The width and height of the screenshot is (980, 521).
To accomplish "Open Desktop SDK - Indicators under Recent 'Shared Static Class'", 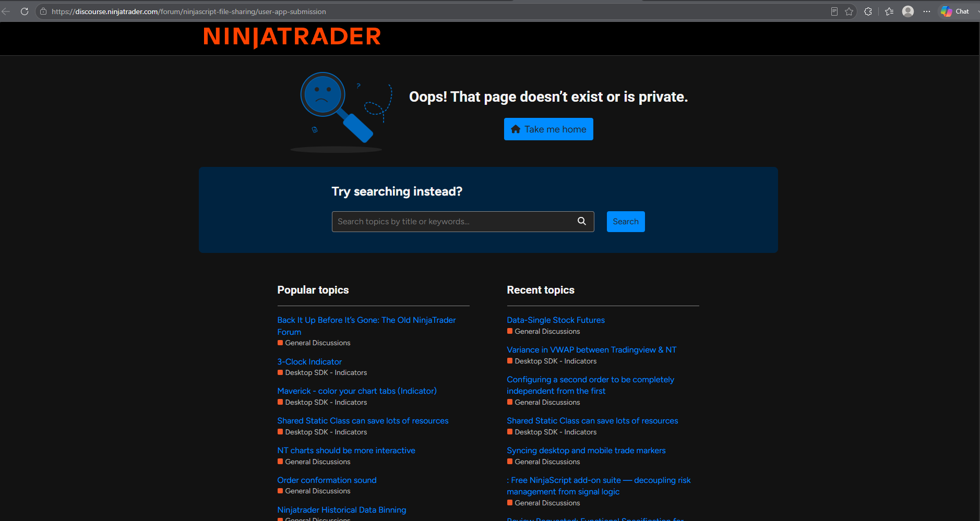I will [552, 432].
